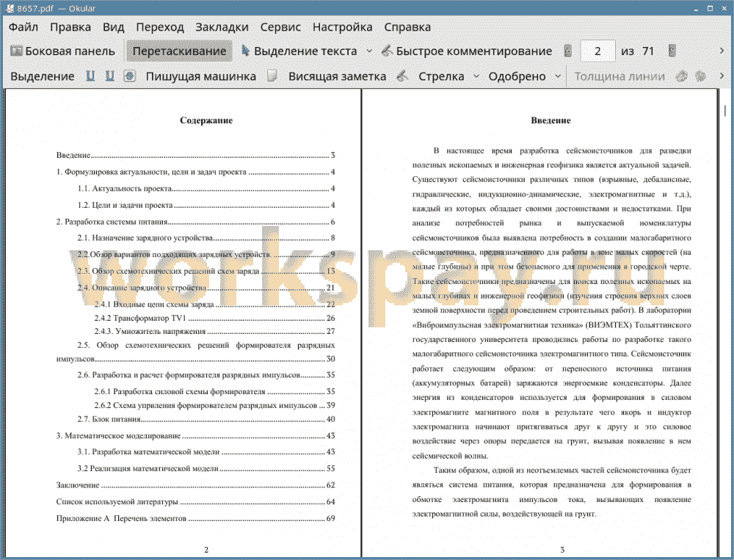This screenshot has width=734, height=560.
Task: Open the Файл menu
Action: click(x=23, y=27)
